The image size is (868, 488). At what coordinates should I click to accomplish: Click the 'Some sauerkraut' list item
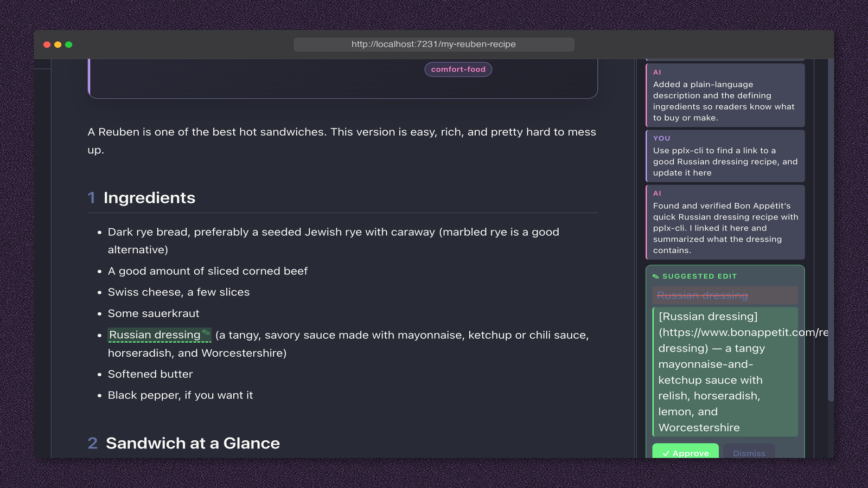[154, 313]
